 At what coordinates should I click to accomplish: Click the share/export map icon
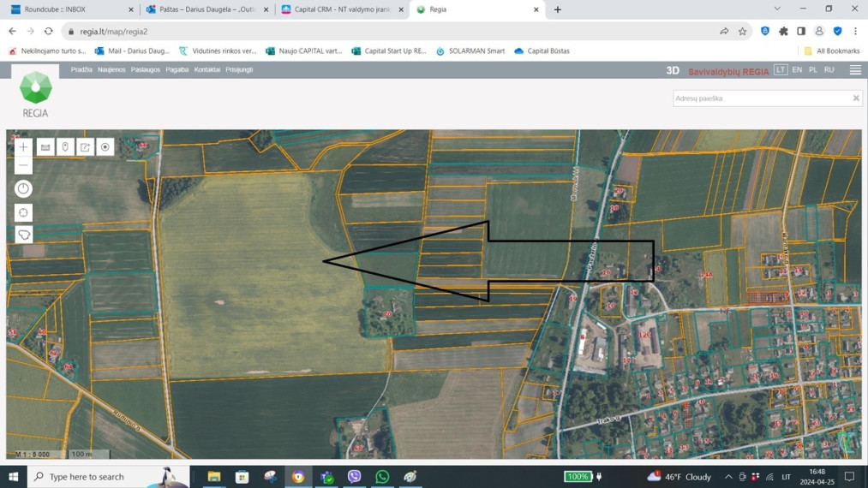[x=85, y=147]
